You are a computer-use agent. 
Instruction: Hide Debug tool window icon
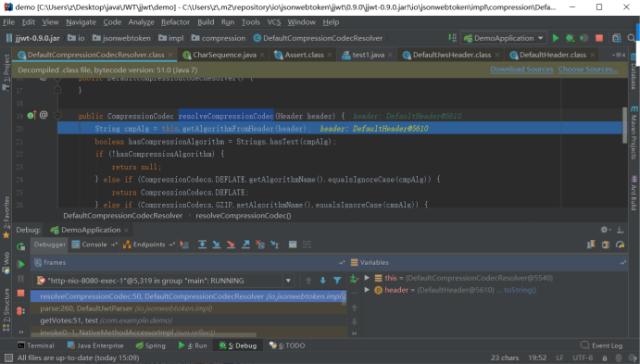point(620,230)
